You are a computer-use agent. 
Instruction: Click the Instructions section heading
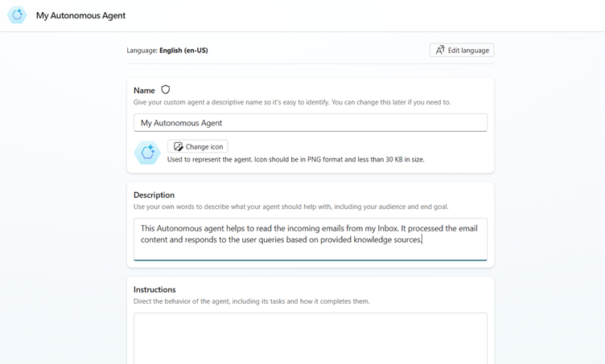click(154, 289)
